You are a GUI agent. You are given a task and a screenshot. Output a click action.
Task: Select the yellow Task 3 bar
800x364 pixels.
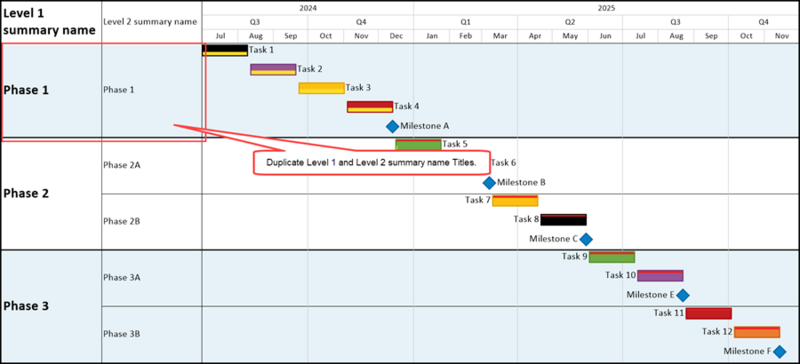click(321, 88)
